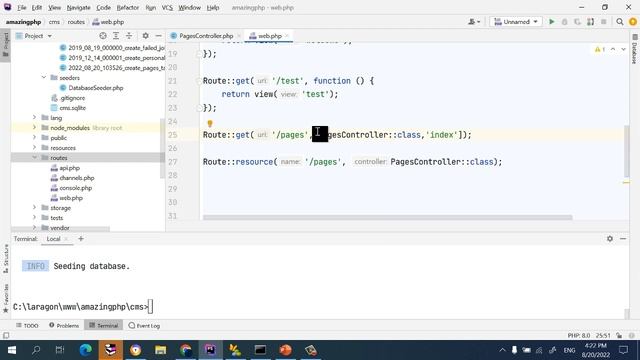Click the Debug bug icon

pyautogui.click(x=564, y=22)
